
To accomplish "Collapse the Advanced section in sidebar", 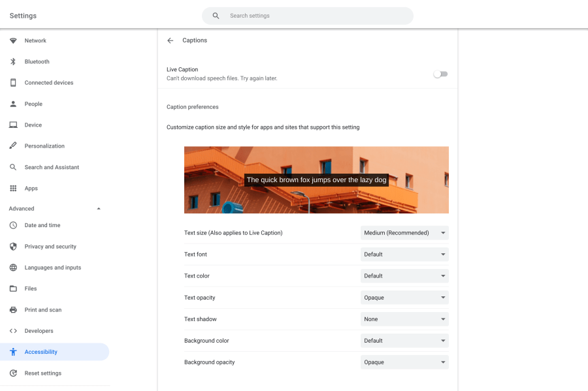I will (99, 209).
